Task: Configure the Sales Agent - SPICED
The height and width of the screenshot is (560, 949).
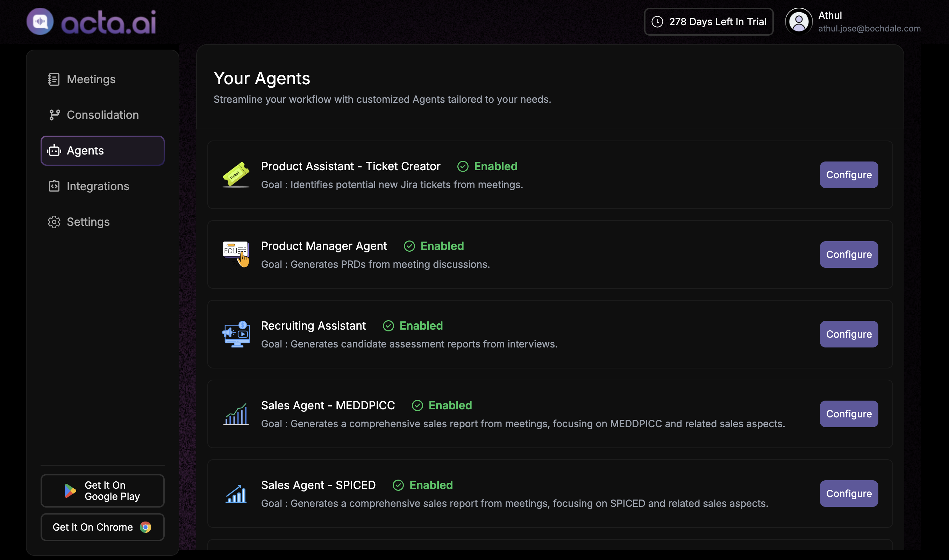Action: coord(849,493)
